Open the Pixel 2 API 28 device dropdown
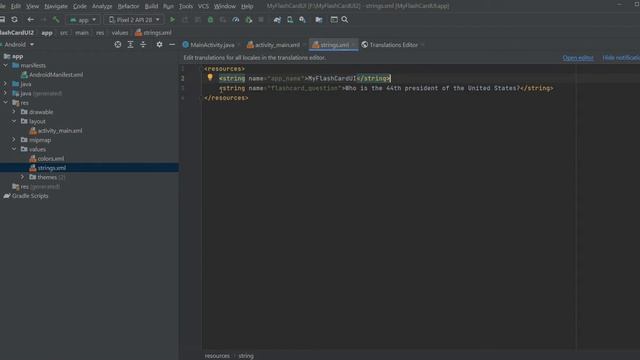The image size is (640, 360). [134, 20]
